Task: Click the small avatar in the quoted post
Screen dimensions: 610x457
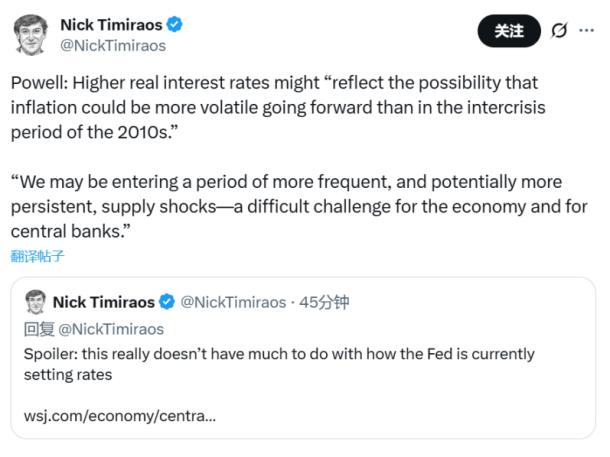Action: tap(35, 301)
